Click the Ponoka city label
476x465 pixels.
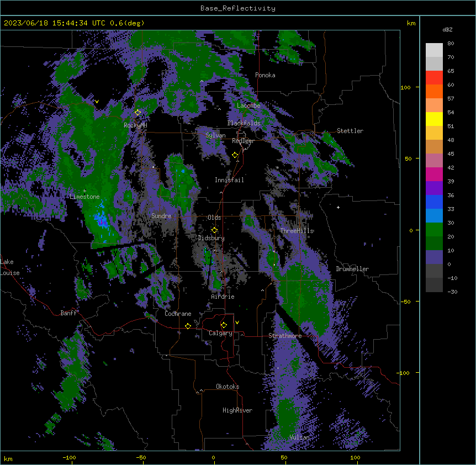point(265,75)
